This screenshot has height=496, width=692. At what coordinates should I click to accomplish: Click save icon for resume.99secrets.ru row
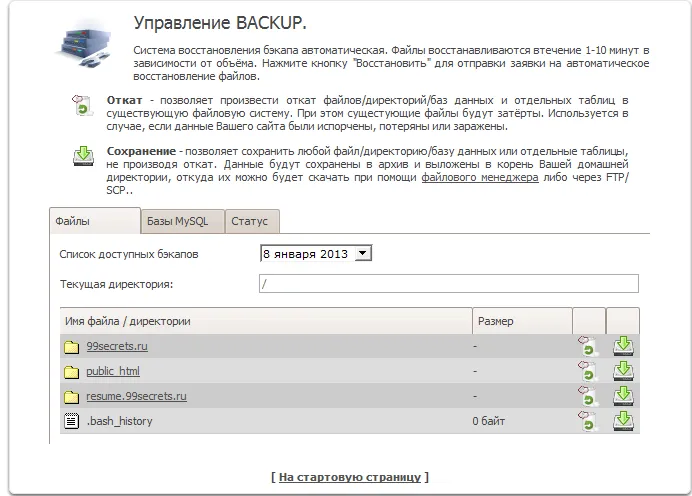(624, 396)
